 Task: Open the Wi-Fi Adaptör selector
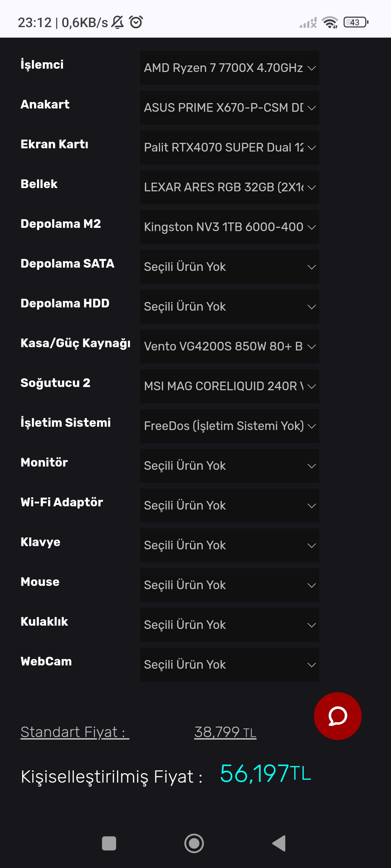tap(230, 506)
